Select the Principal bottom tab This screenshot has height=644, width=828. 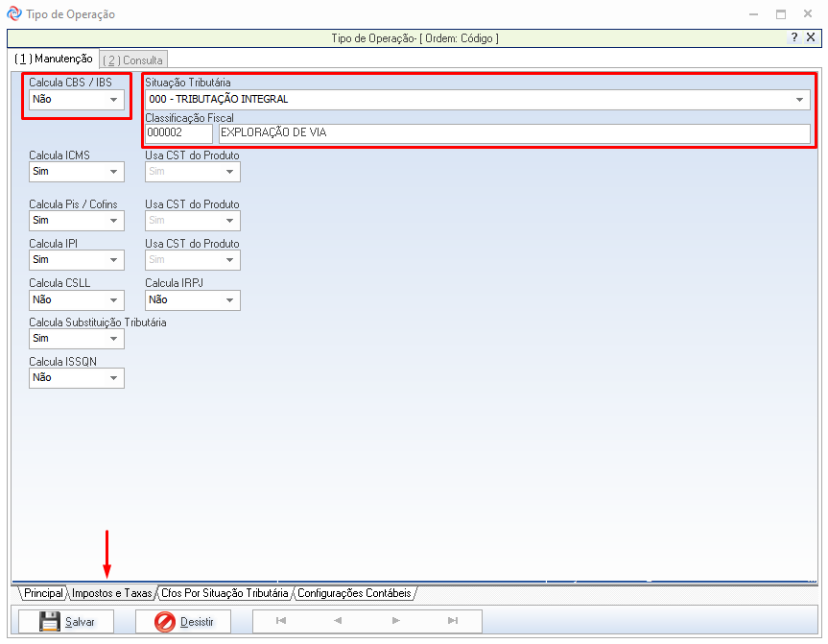click(43, 594)
